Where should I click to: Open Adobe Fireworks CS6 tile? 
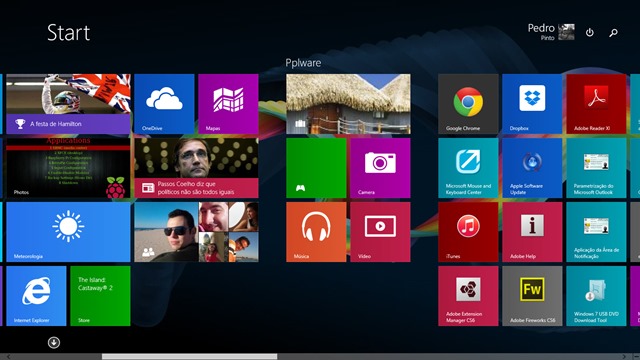tap(532, 296)
